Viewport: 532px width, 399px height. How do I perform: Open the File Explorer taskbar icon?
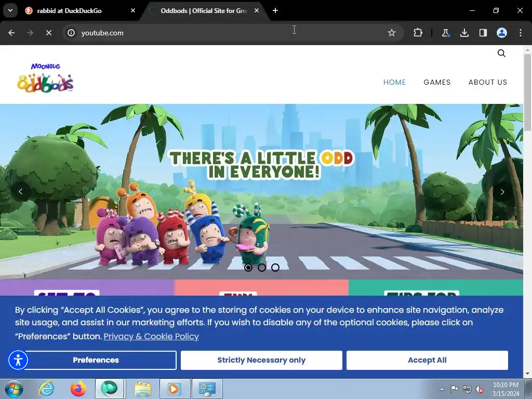(x=143, y=389)
